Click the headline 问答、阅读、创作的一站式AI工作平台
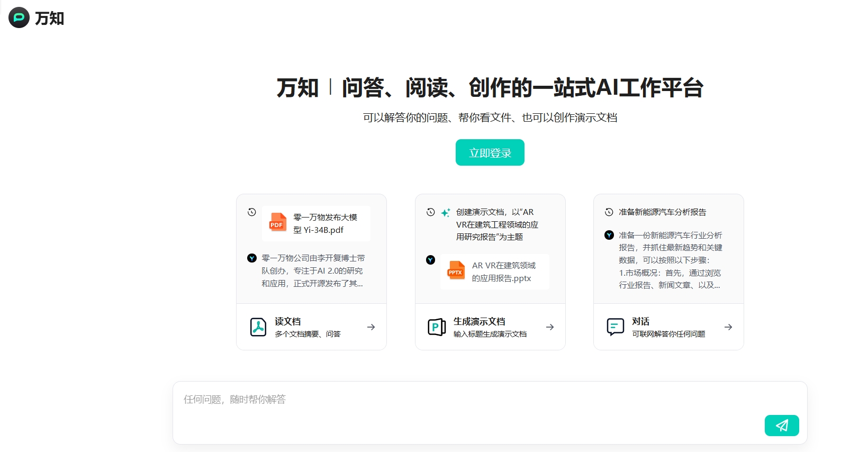This screenshot has width=868, height=452. point(522,88)
